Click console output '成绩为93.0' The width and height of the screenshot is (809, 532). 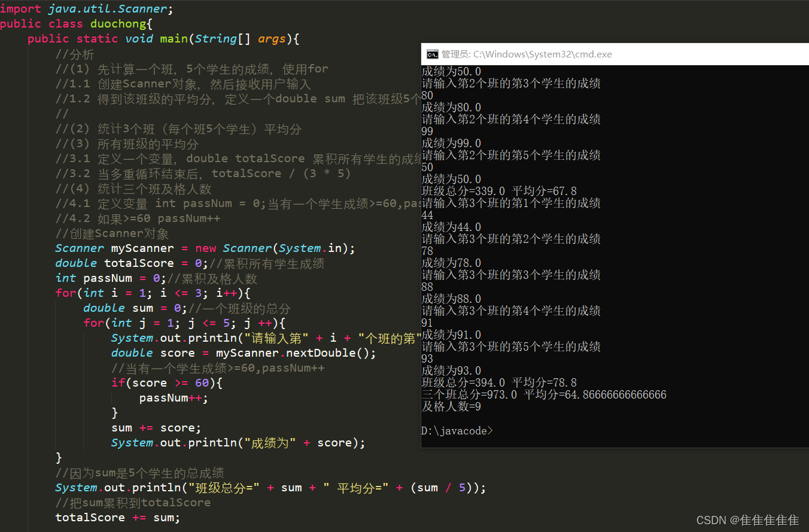pos(451,371)
